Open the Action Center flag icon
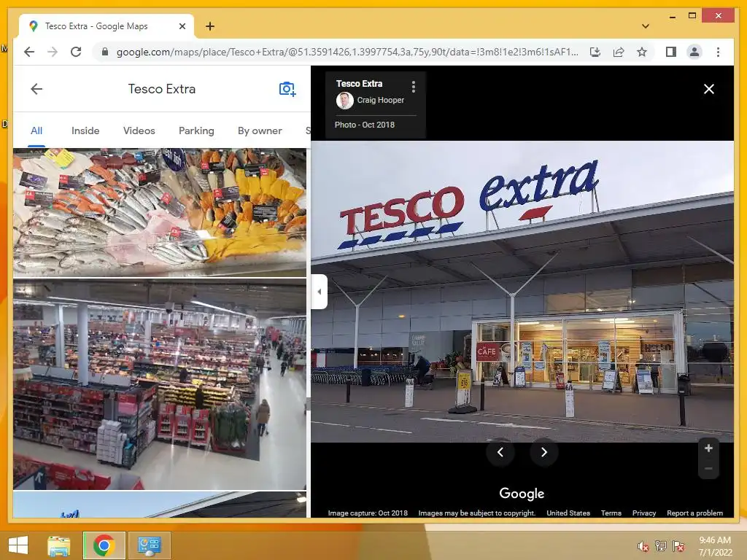747x560 pixels. click(678, 546)
